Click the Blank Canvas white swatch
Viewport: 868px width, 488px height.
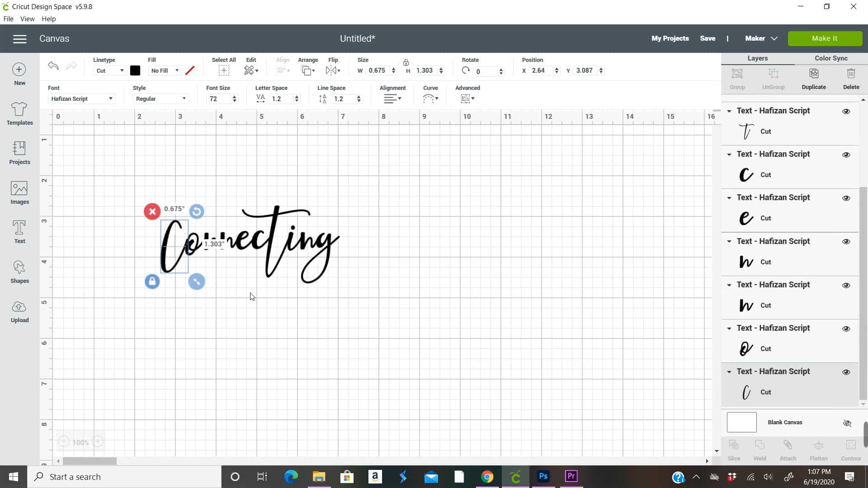pos(741,422)
